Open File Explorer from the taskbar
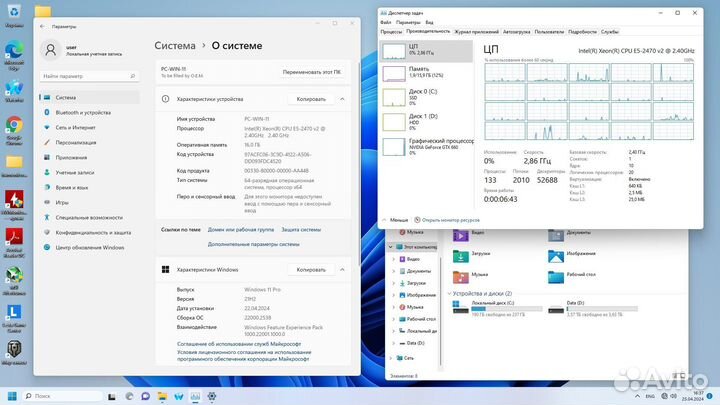This screenshot has width=720, height=405. click(x=162, y=396)
